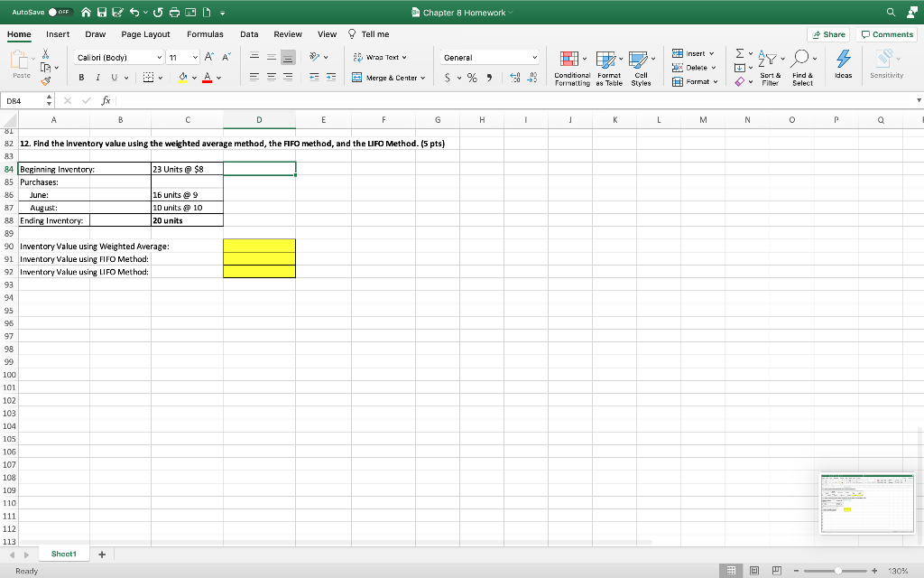Click the Share button
The height and width of the screenshot is (578, 924).
(x=827, y=33)
